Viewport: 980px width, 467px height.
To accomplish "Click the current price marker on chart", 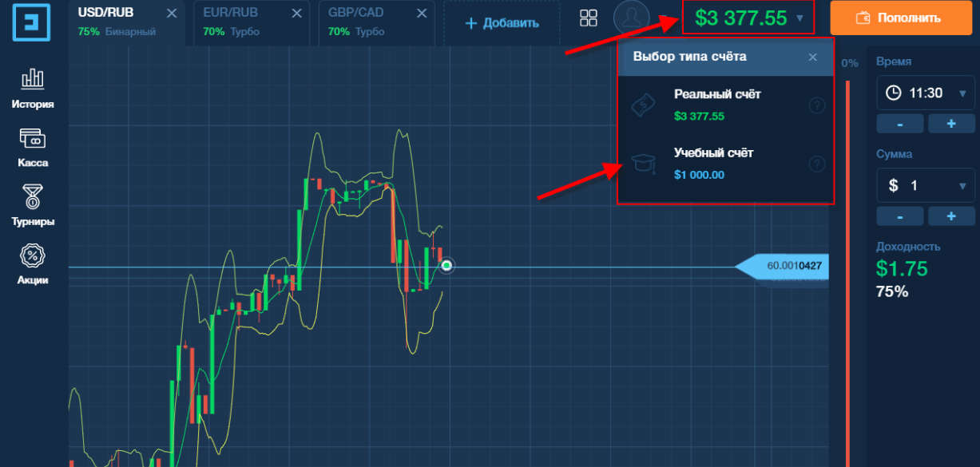I will point(447,266).
